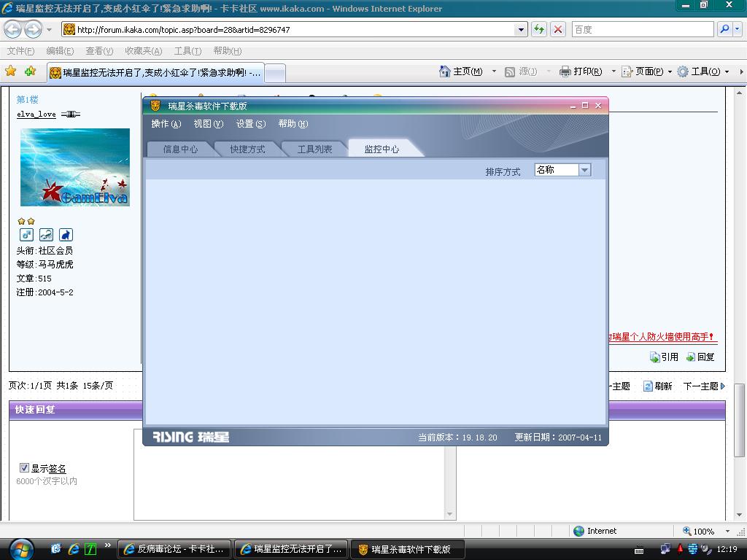This screenshot has width=747, height=560.
Task: Click the system tray keyboard icon
Action: pos(639,551)
